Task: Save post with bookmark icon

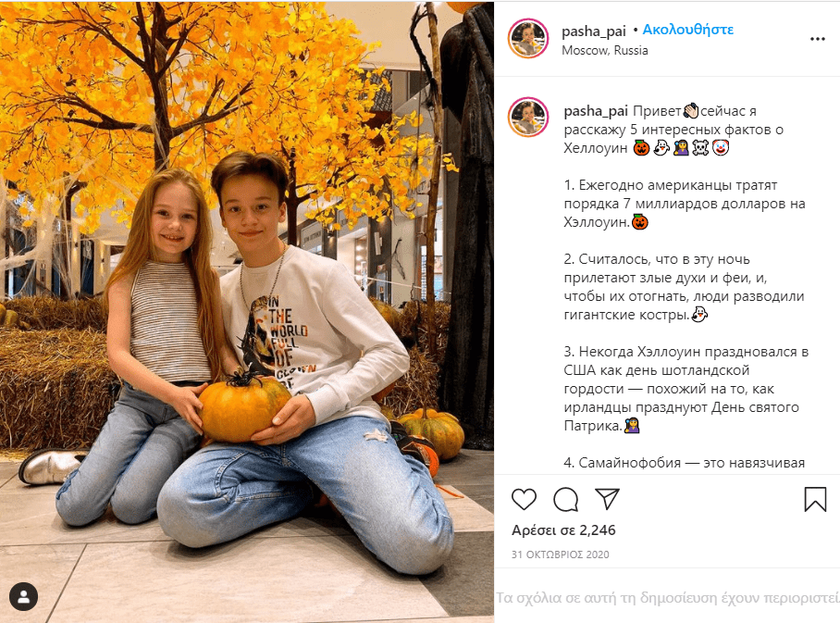Action: point(815,499)
